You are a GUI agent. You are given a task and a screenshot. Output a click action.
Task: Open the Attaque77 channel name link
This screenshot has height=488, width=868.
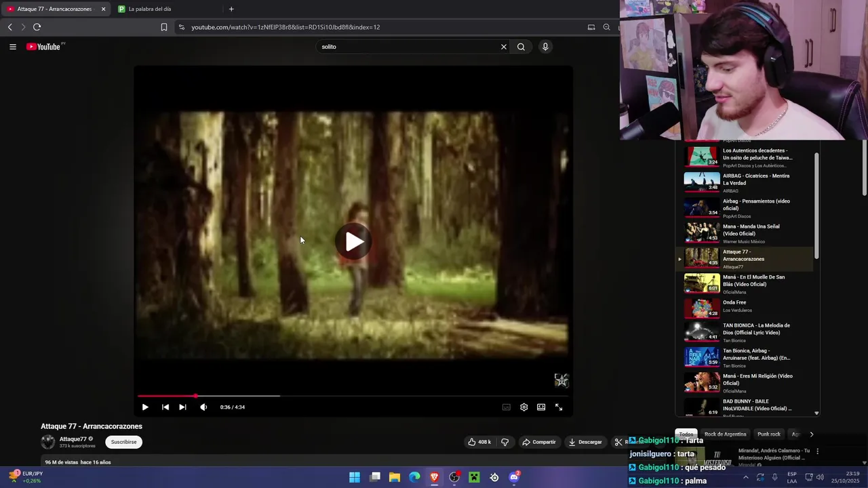(73, 439)
